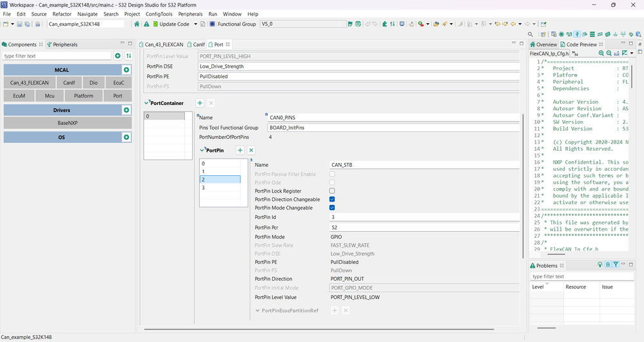
Task: Add a new PortPin item
Action: coord(240,150)
